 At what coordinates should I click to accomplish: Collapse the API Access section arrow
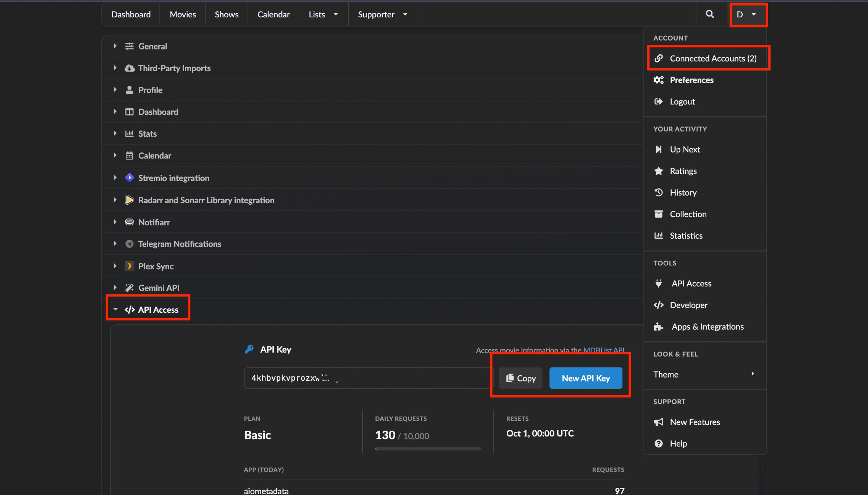pos(115,309)
